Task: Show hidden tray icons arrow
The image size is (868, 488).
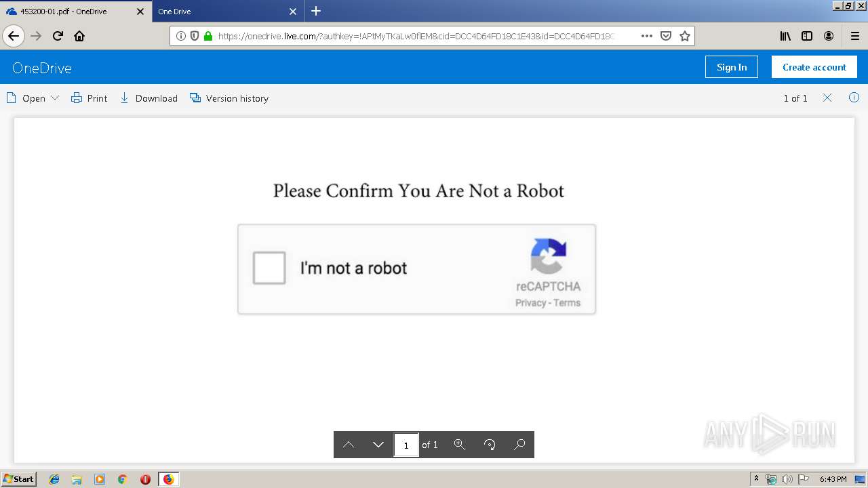Action: [x=756, y=479]
